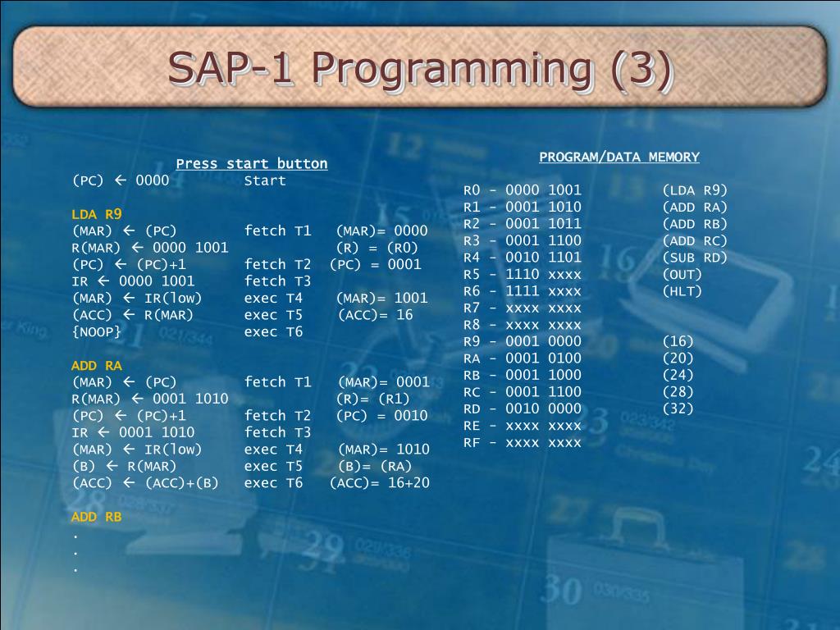The width and height of the screenshot is (840, 630).
Task: Select memory row "RC - 0001 1100"
Action: pos(523,392)
